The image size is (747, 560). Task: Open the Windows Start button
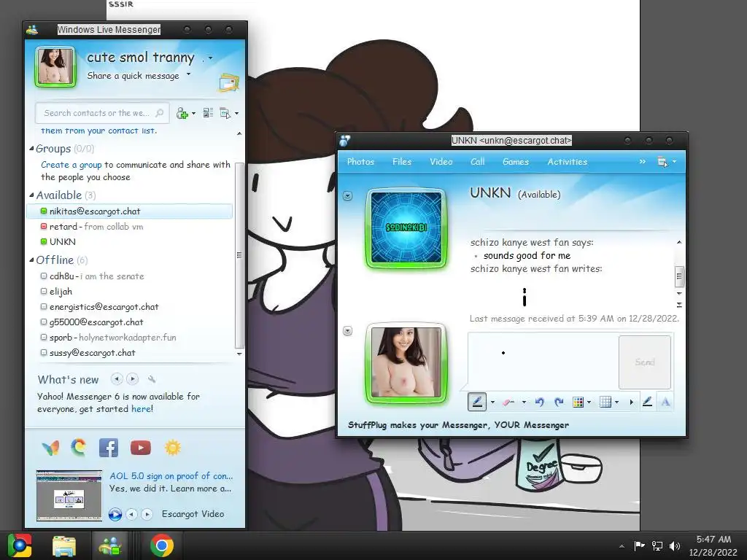[x=20, y=545]
